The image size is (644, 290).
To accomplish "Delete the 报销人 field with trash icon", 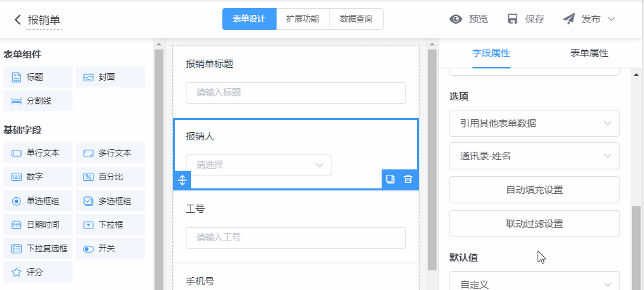I will 407,180.
